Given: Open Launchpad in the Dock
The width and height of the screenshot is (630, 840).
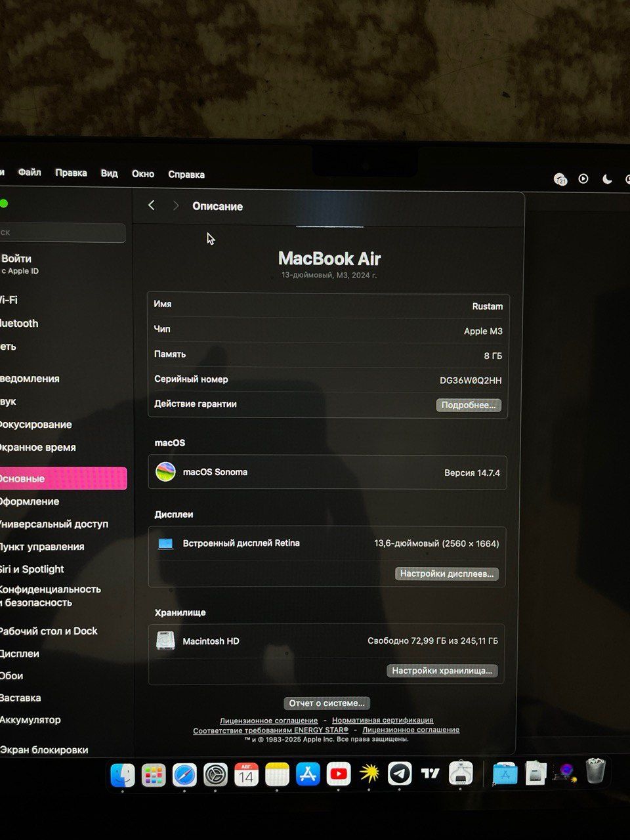Looking at the screenshot, I should point(154,775).
